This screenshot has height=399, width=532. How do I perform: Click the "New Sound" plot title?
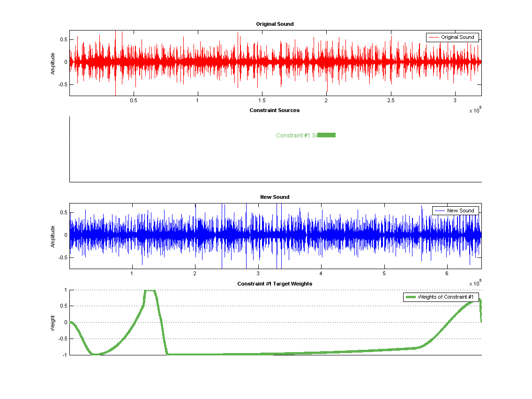[275, 197]
